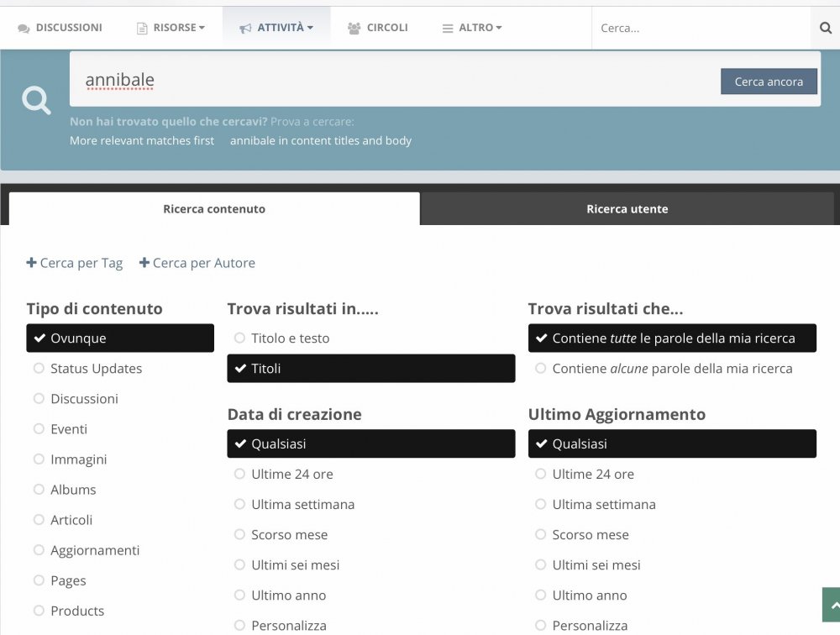Select Contiene alcune parole option
This screenshot has height=635, width=840.
coord(540,369)
